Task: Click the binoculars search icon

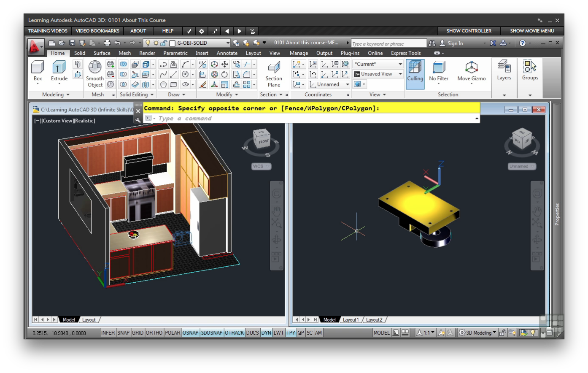Action: (x=432, y=43)
